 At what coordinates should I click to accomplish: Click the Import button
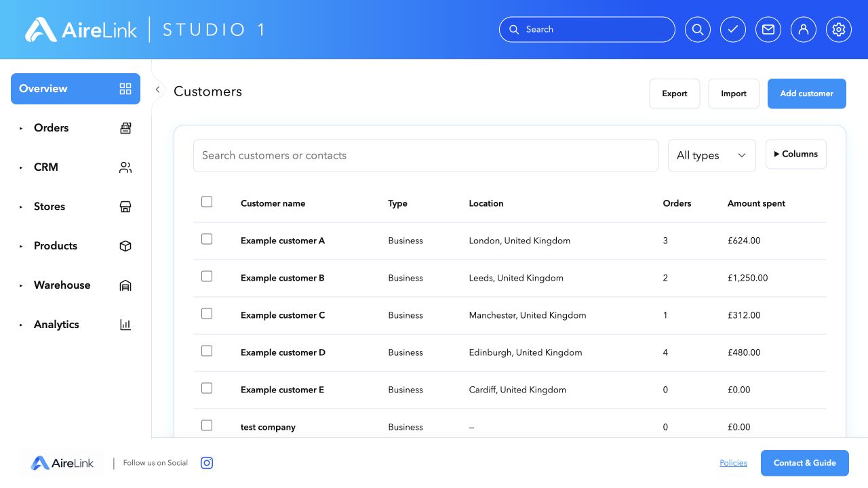[x=734, y=94]
